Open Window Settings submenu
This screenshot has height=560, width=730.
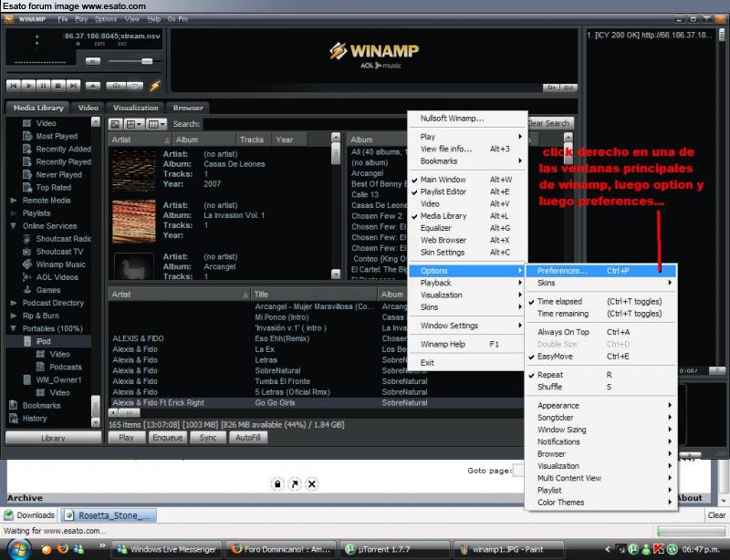coord(467,326)
